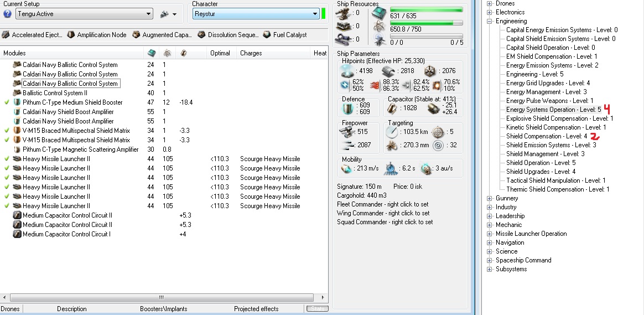Screen dimensions: 644x315
Task: Click the module list horizontal scrollbar thumb
Action: coord(162,297)
